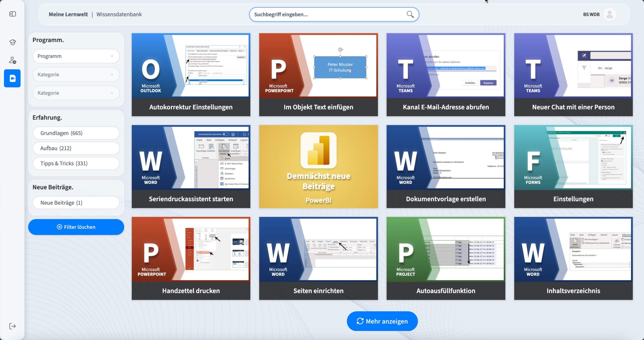Expand the first Kategorie dropdown
The image size is (644, 340).
76,74
